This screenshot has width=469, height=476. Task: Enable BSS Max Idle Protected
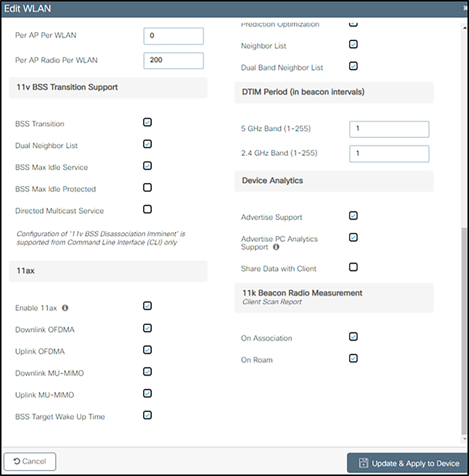pyautogui.click(x=147, y=188)
